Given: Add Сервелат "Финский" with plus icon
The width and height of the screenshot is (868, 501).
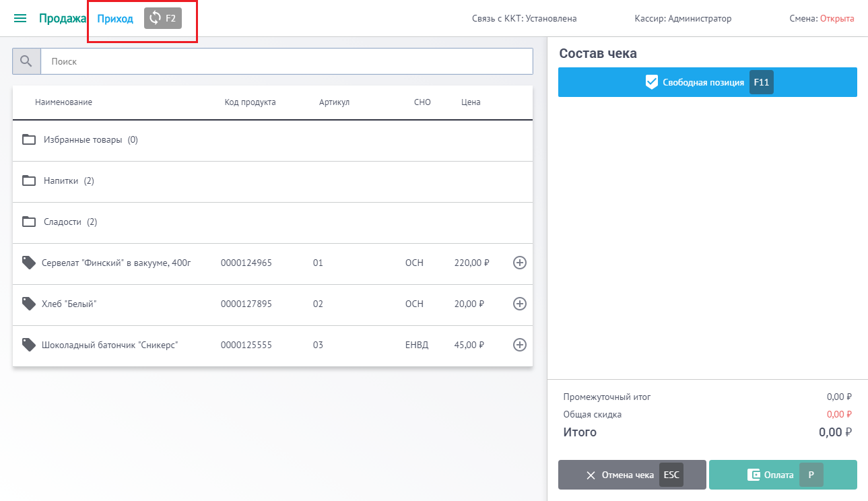Looking at the screenshot, I should click(x=519, y=263).
